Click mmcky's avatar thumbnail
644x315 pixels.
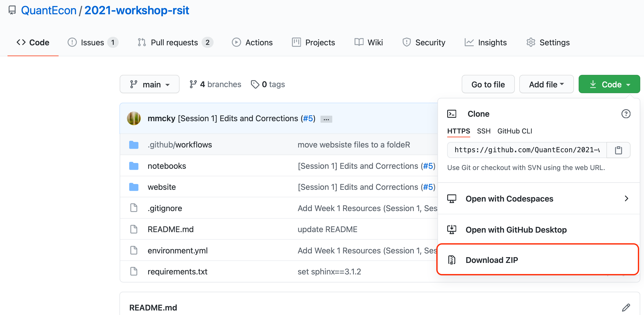(134, 118)
